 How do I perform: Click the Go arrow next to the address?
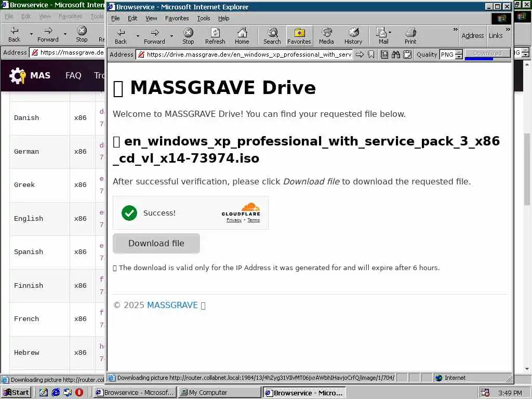[x=360, y=54]
